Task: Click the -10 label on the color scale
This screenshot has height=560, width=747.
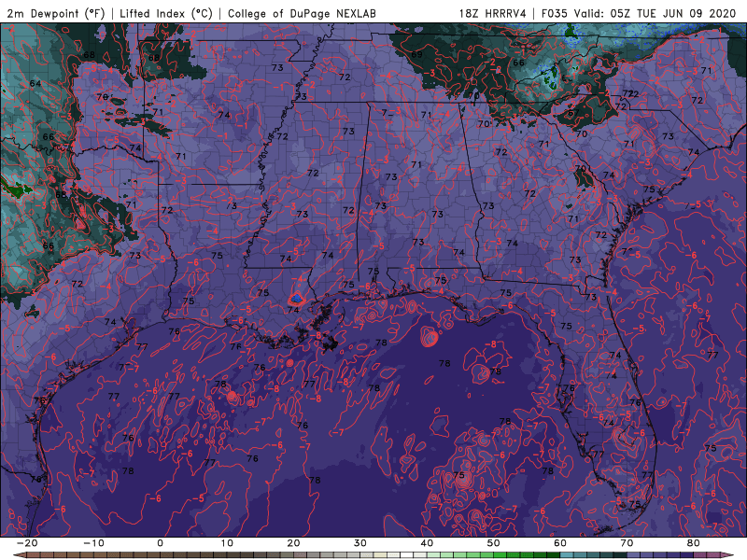Action: click(93, 543)
